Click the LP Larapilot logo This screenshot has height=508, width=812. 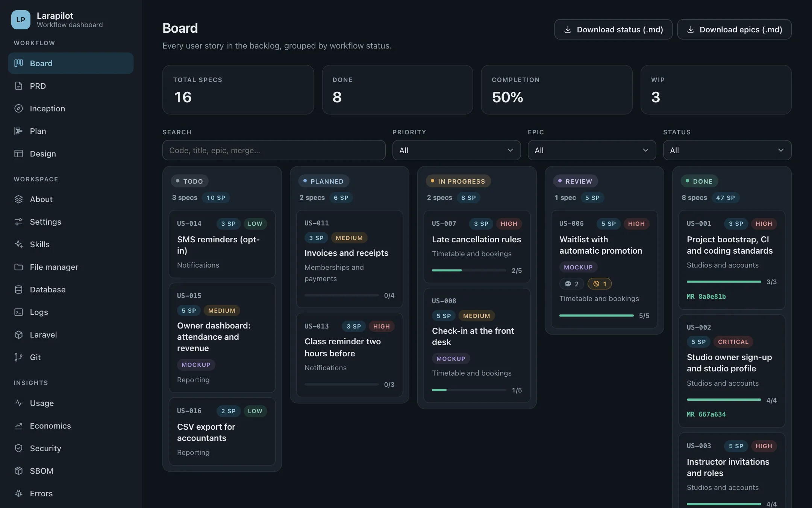click(x=21, y=20)
